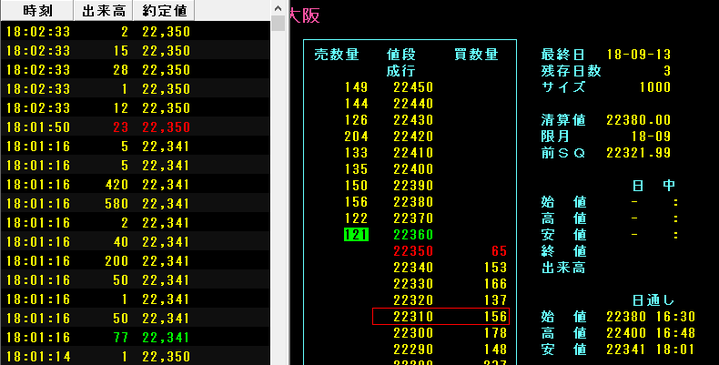Click the 買数量 order book header
The height and width of the screenshot is (365, 719).
click(x=476, y=55)
